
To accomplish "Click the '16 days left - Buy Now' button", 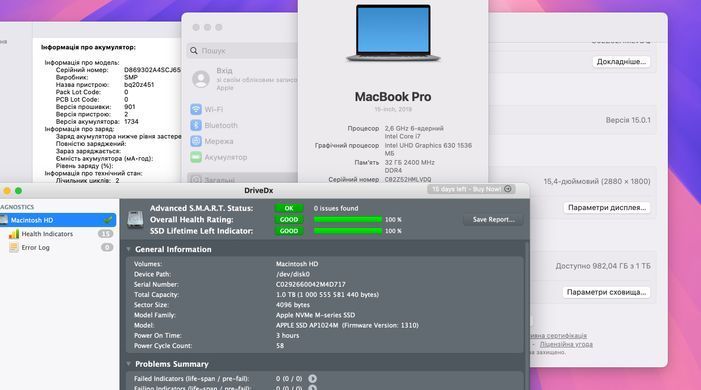I will (x=471, y=189).
